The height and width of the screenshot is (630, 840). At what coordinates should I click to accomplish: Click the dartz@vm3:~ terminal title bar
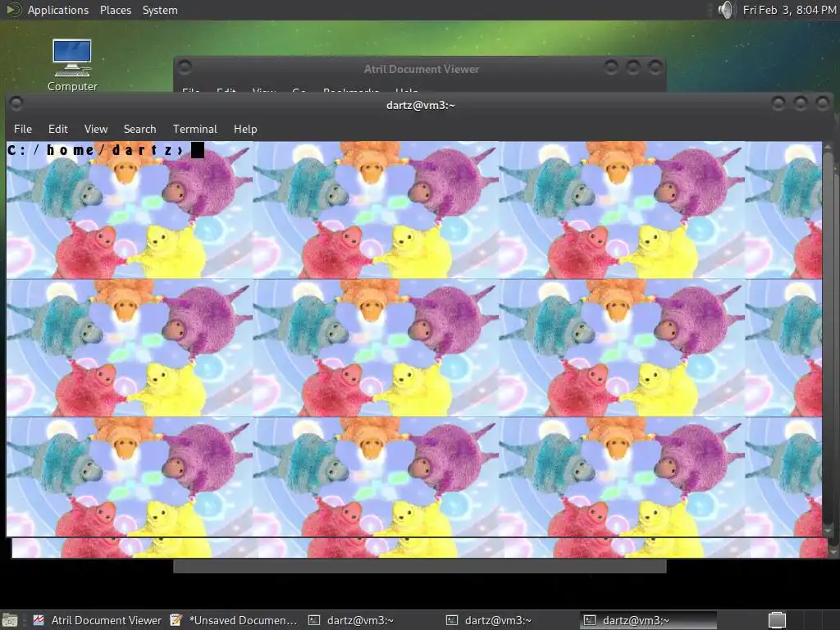(421, 105)
